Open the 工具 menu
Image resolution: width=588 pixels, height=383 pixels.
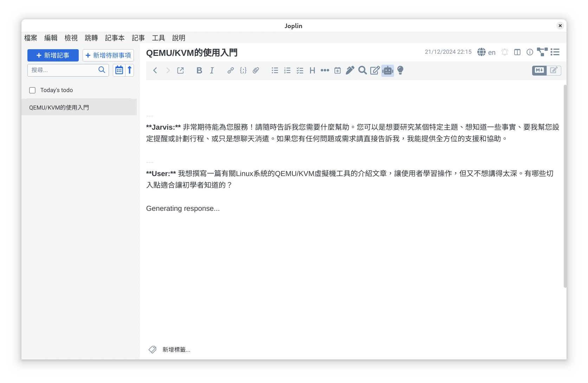click(159, 38)
